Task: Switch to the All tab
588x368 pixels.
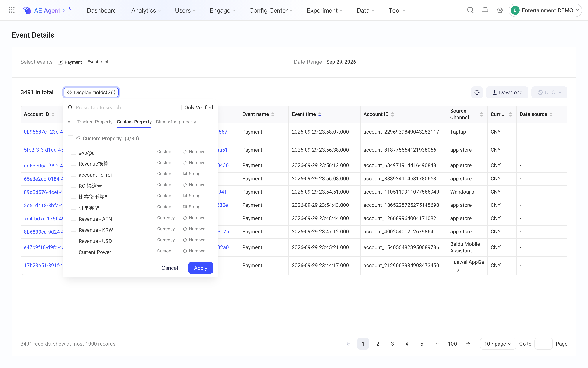Action: pos(70,122)
